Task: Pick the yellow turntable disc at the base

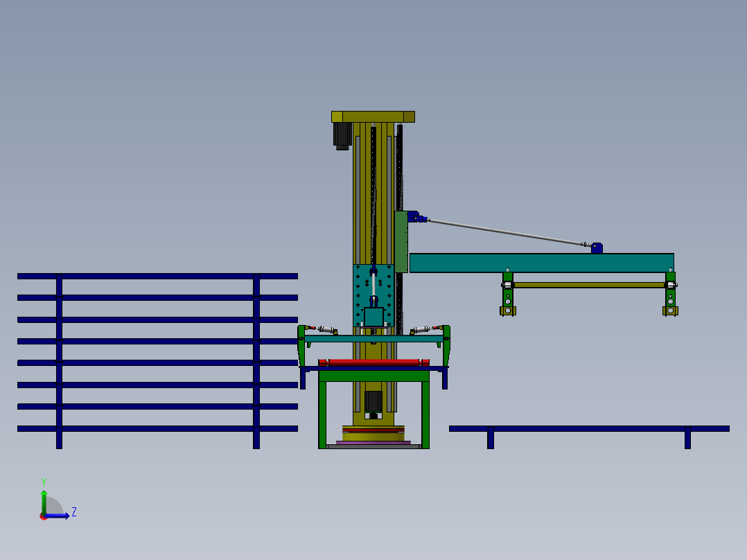Action: [373, 436]
